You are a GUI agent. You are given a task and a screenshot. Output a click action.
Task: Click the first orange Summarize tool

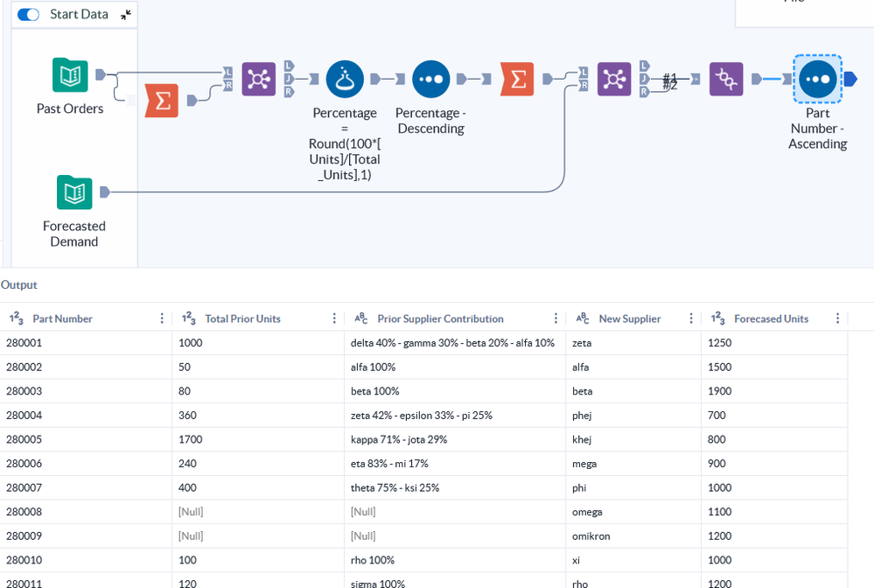point(161,101)
